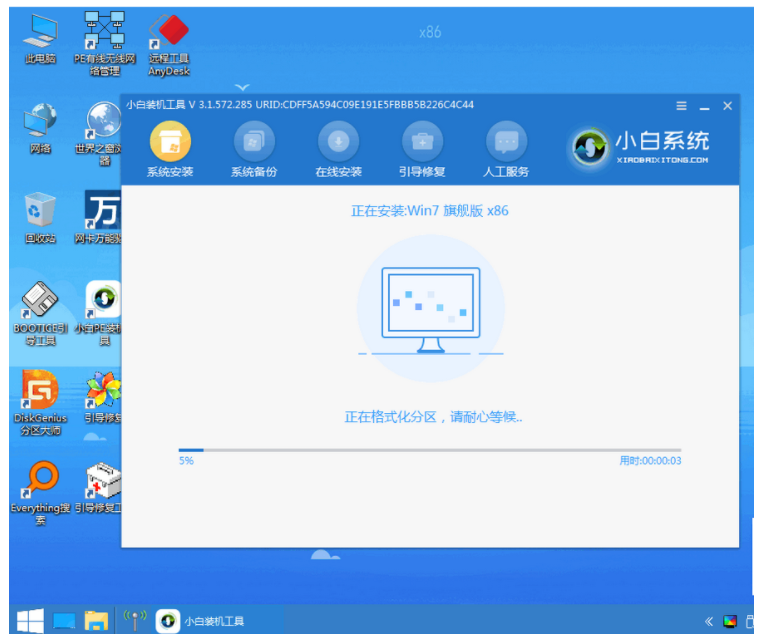Image resolution: width=765 pixels, height=641 pixels.
Task: Click the small chevron above installer window
Action: tap(242, 87)
